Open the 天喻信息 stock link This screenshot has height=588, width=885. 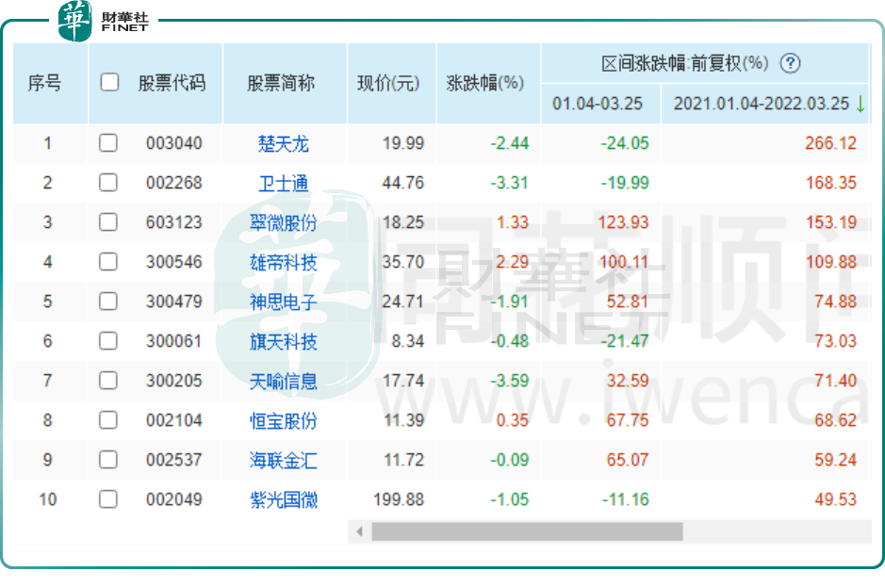(x=284, y=382)
